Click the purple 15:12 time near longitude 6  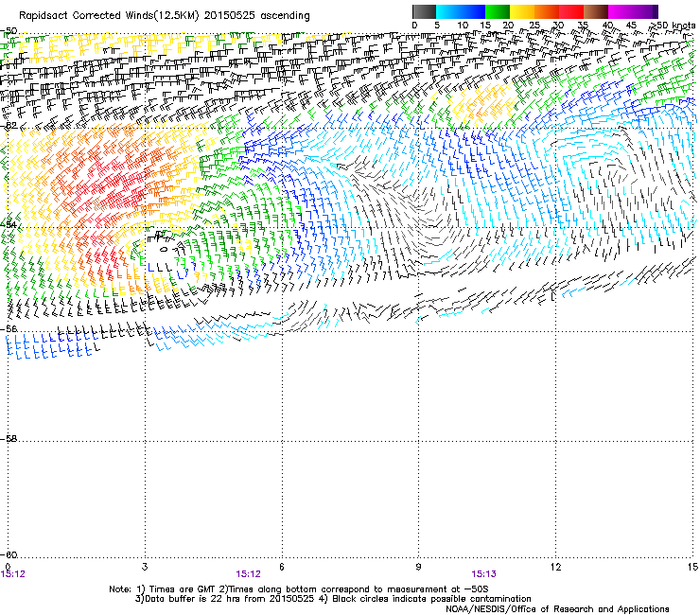coord(248,574)
